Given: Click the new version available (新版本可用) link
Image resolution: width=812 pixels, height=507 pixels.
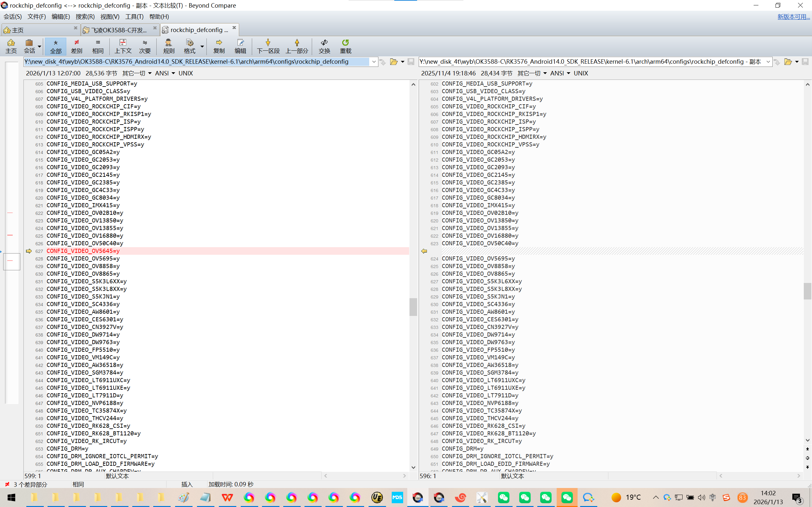Looking at the screenshot, I should (x=793, y=16).
